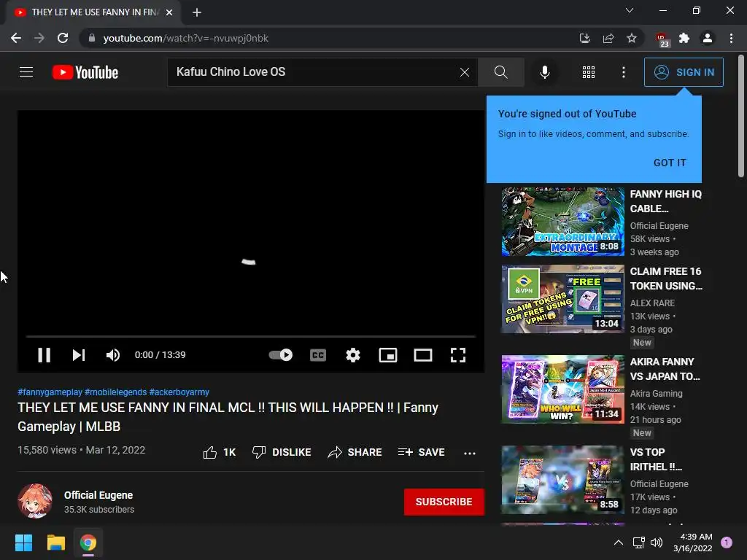Go to YouTube home via logo
Image resolution: width=747 pixels, height=560 pixels.
85,72
